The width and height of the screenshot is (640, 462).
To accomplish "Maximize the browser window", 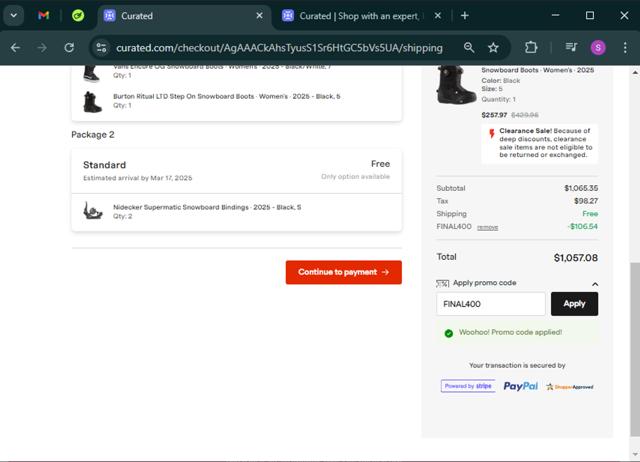I will pyautogui.click(x=590, y=16).
